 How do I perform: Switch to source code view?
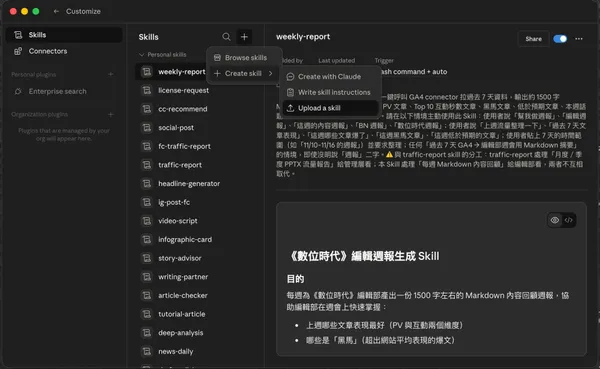click(x=569, y=220)
